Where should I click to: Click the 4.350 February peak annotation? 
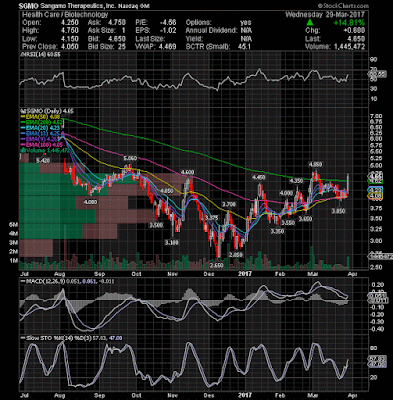click(x=296, y=180)
